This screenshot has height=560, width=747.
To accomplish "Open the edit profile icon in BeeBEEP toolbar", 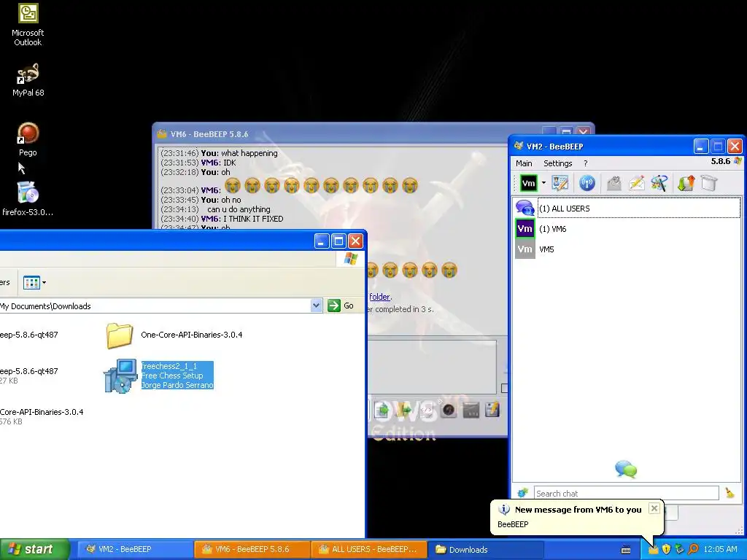I will point(560,183).
